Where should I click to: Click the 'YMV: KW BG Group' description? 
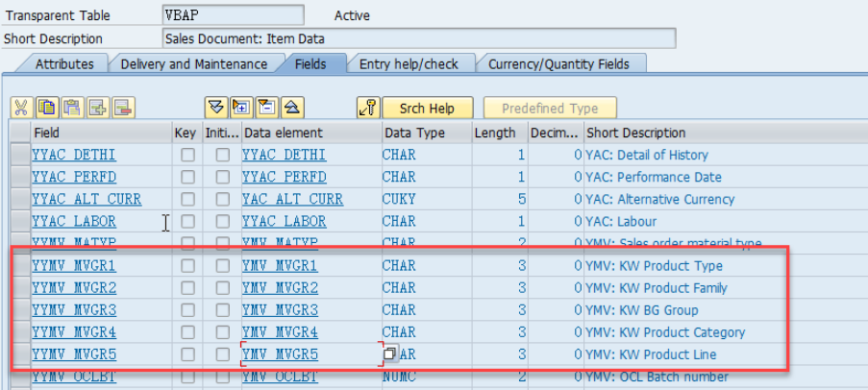[641, 309]
